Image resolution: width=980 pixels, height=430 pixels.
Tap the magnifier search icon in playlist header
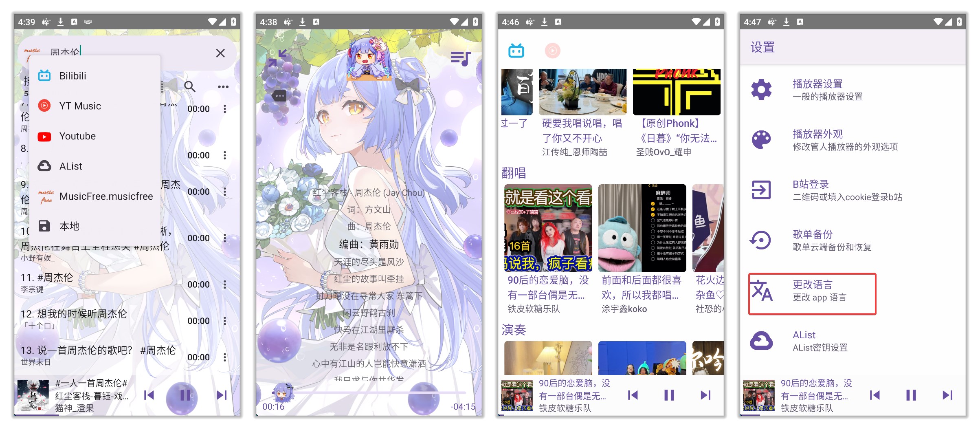(190, 86)
